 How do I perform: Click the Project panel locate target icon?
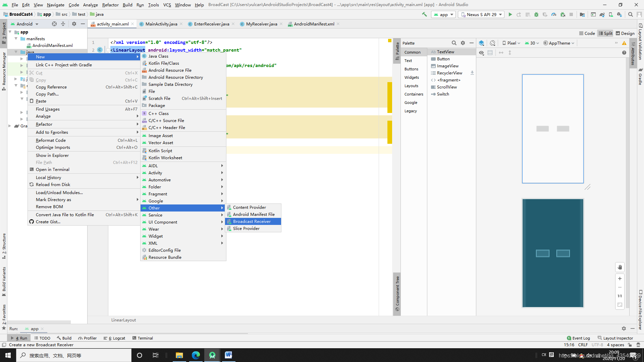pyautogui.click(x=54, y=24)
